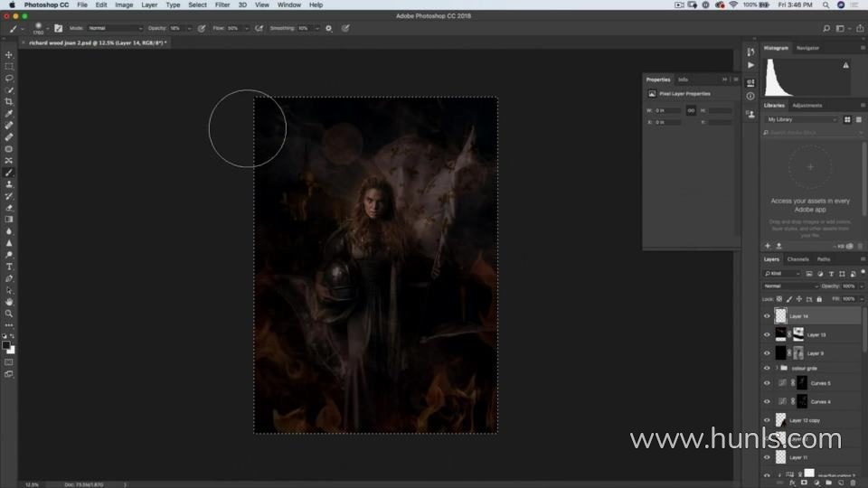Screen dimensions: 868x488
Task: Switch to the Paths tab
Action: (824, 259)
